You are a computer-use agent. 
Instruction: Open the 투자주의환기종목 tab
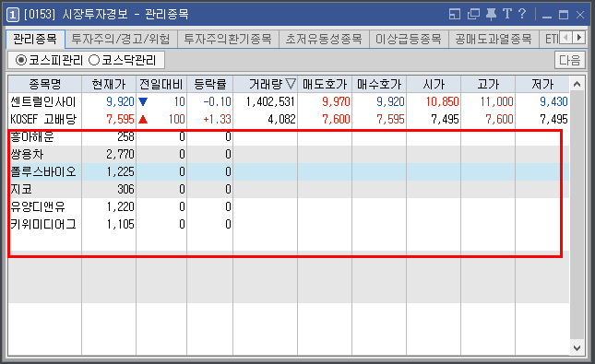228,39
